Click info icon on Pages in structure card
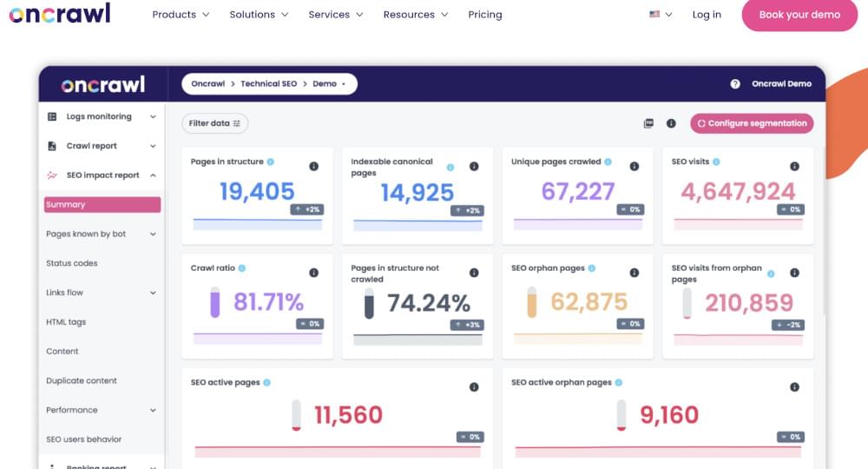This screenshot has height=469, width=868. (x=313, y=166)
